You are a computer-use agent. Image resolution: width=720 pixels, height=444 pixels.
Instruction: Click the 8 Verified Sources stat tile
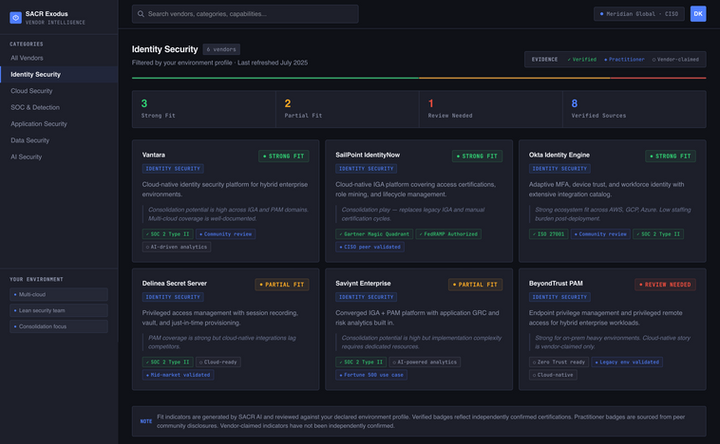coord(634,109)
